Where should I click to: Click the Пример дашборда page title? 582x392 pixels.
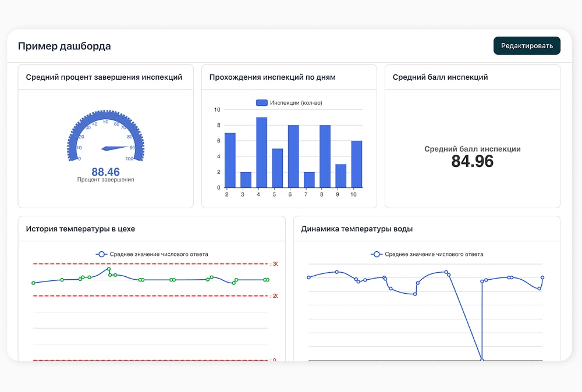click(x=65, y=46)
